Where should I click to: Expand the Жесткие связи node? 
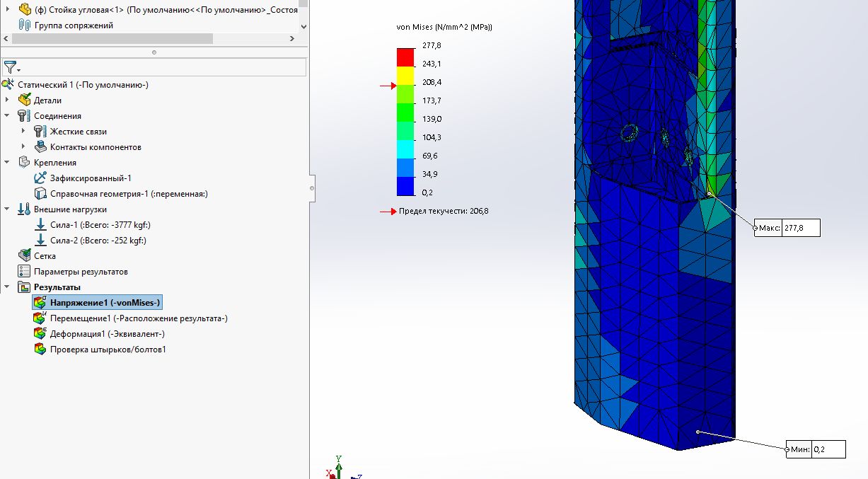pyautogui.click(x=23, y=132)
